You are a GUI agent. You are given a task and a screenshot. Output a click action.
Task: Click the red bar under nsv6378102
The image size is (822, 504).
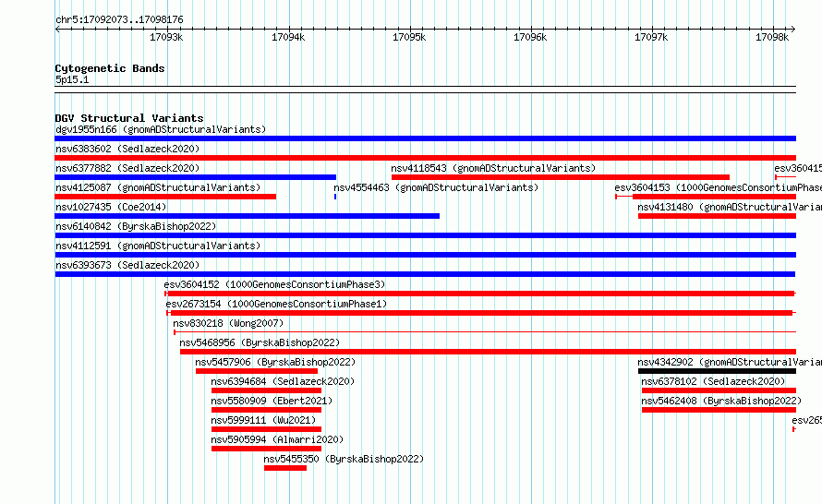pyautogui.click(x=719, y=390)
